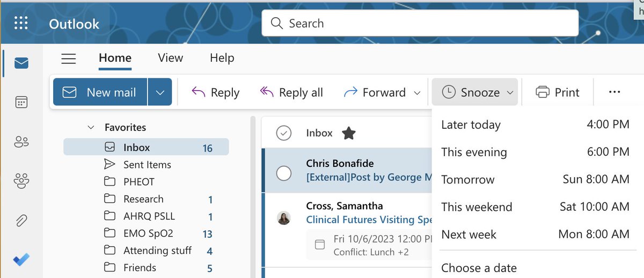644x278 pixels.
Task: Choose snooze until Tomorrow Sun 8:00 AM
Action: point(535,179)
